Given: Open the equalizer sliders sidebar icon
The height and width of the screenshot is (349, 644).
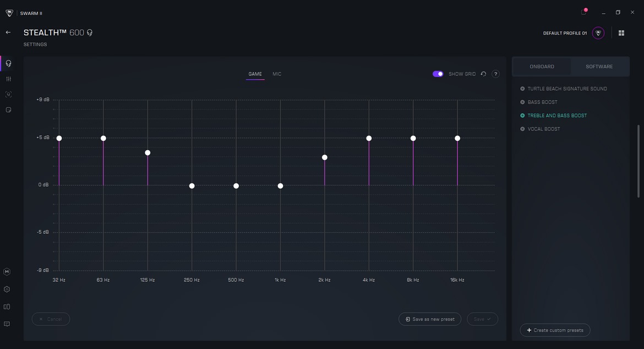Looking at the screenshot, I should coord(8,79).
